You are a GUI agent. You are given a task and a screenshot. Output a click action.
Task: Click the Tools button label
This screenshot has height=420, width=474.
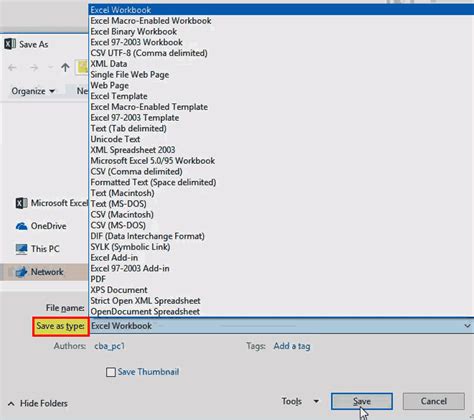point(292,401)
